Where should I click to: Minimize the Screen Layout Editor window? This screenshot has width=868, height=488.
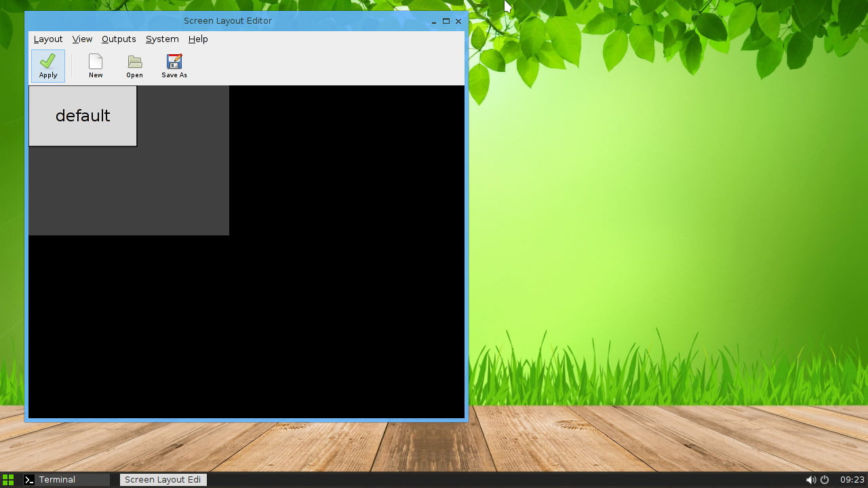coord(434,21)
